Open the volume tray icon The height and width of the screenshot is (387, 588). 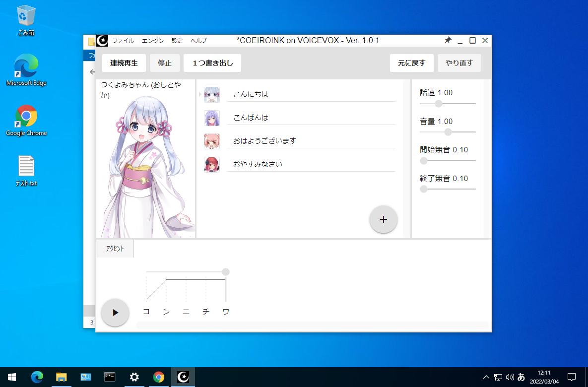point(510,377)
